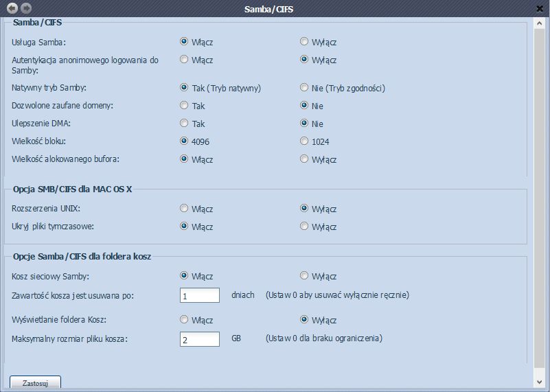This screenshot has height=392, width=550.
Task: Click the scrollbar down arrow
Action: point(540,382)
